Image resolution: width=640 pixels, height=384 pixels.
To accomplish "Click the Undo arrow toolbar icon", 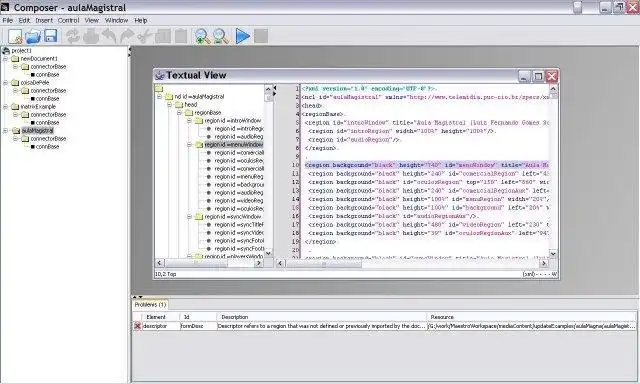I will (x=109, y=36).
